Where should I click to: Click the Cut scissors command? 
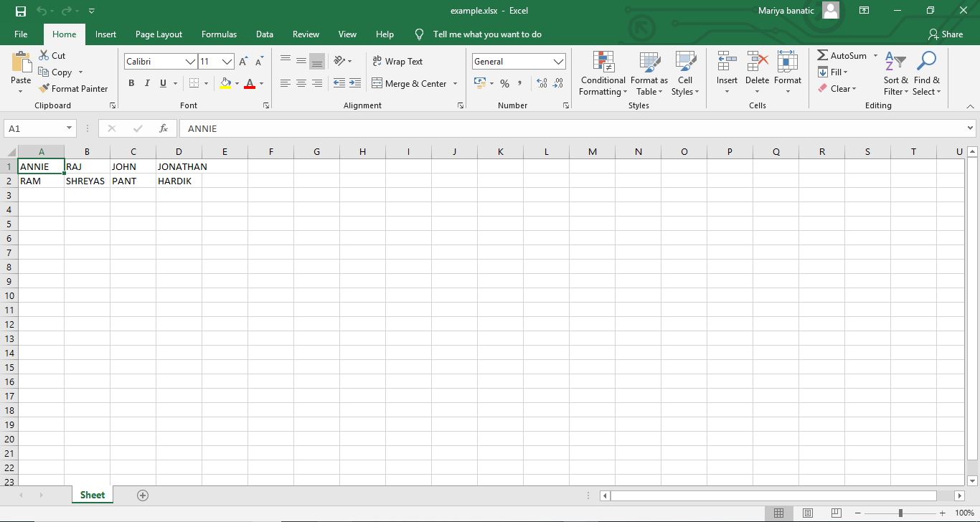point(52,55)
